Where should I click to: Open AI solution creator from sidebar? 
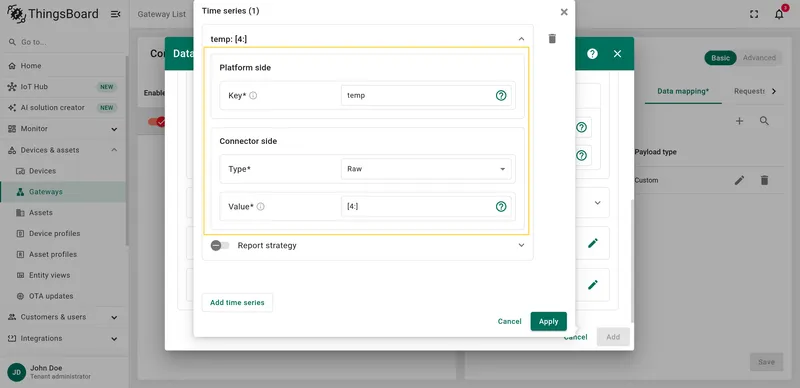[63, 108]
